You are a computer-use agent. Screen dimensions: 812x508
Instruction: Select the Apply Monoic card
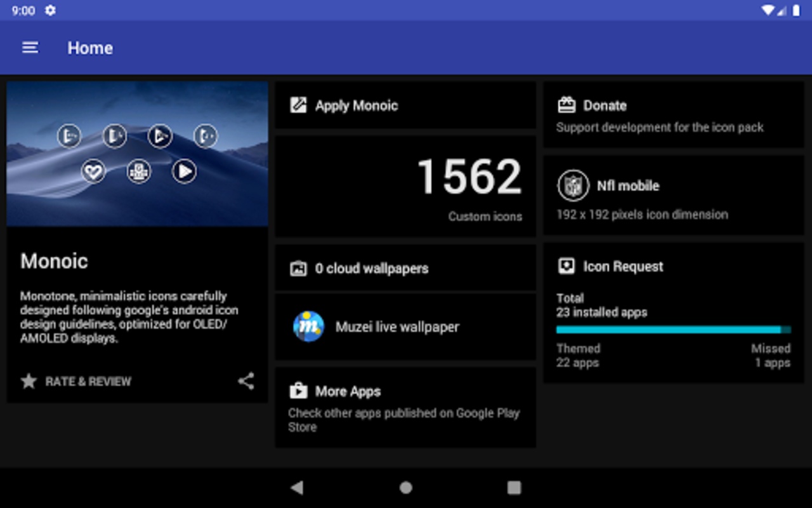pos(405,105)
